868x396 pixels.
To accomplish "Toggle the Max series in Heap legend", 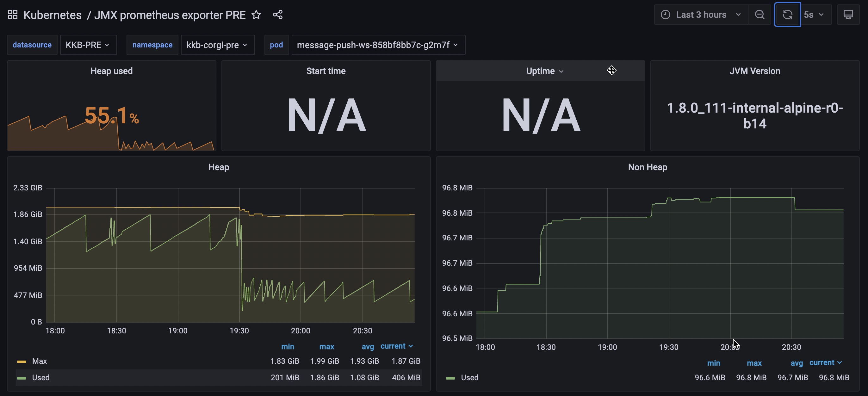I will 40,361.
